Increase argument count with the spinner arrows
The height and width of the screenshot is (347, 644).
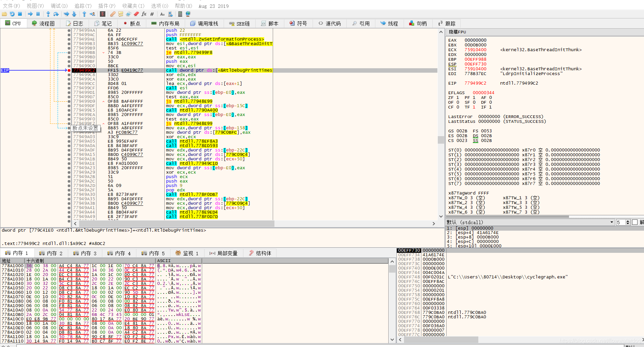pos(628,221)
